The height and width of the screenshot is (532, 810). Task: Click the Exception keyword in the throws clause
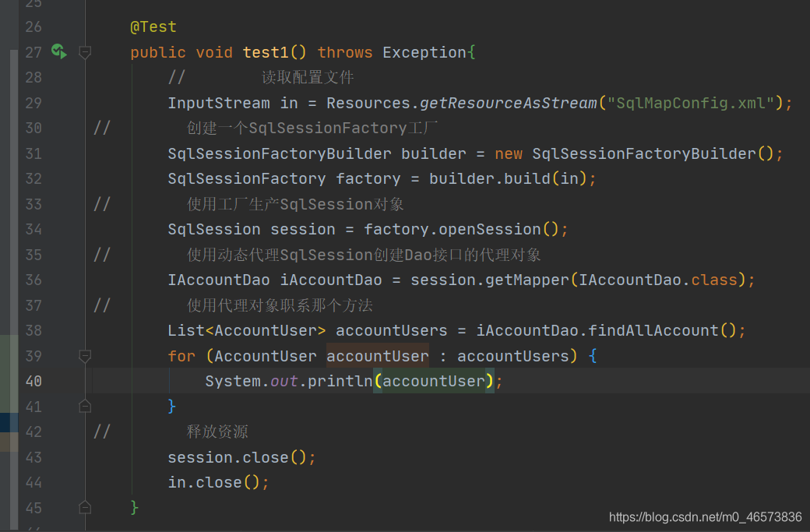click(x=424, y=52)
